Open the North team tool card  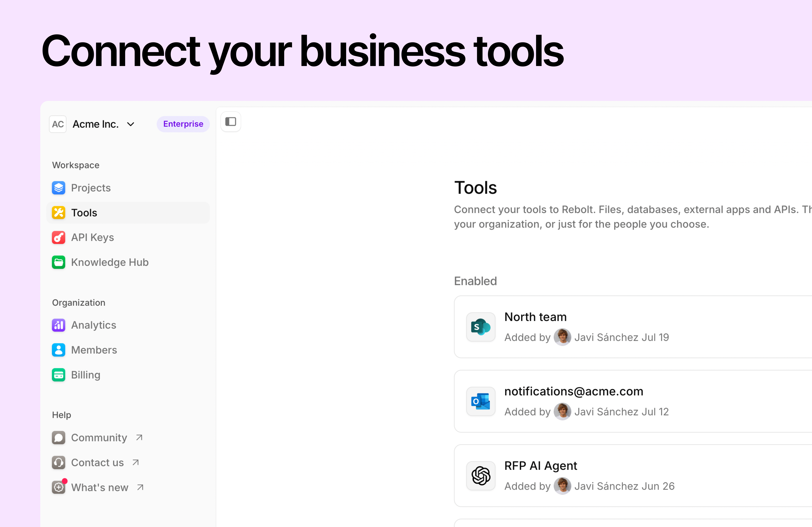click(x=535, y=317)
